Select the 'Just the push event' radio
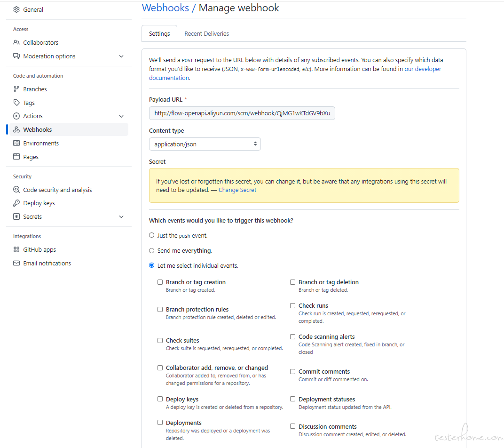504x448 pixels. tap(152, 235)
